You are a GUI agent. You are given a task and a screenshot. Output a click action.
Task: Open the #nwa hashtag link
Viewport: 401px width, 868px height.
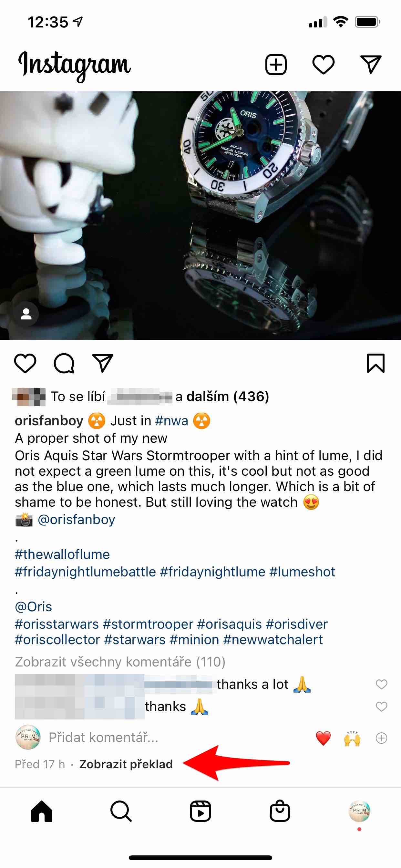pos(171,421)
